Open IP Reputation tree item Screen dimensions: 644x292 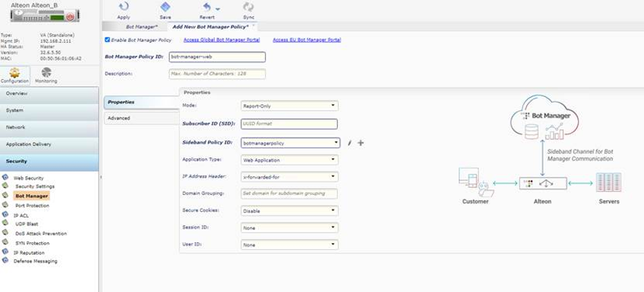29,253
